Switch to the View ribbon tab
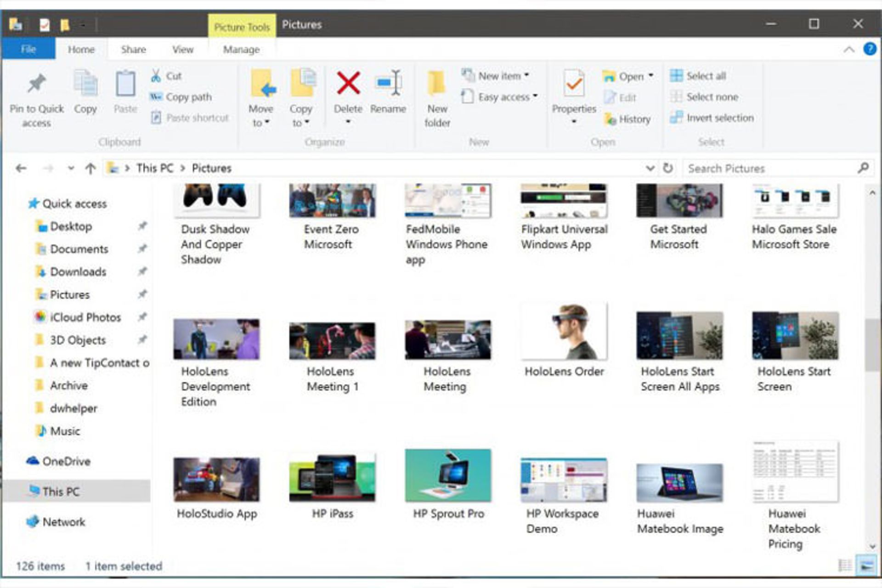The height and width of the screenshot is (588, 882). coord(183,49)
